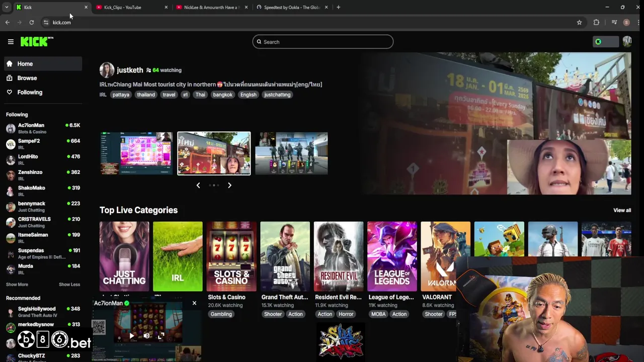Go back with browser back arrow
Viewport: 644px width, 362px height.
pyautogui.click(x=7, y=22)
